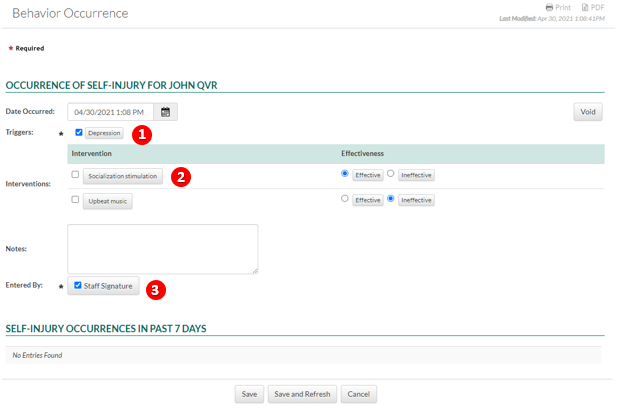Click the Upbeat music label button
This screenshot has height=410, width=618.
107,201
